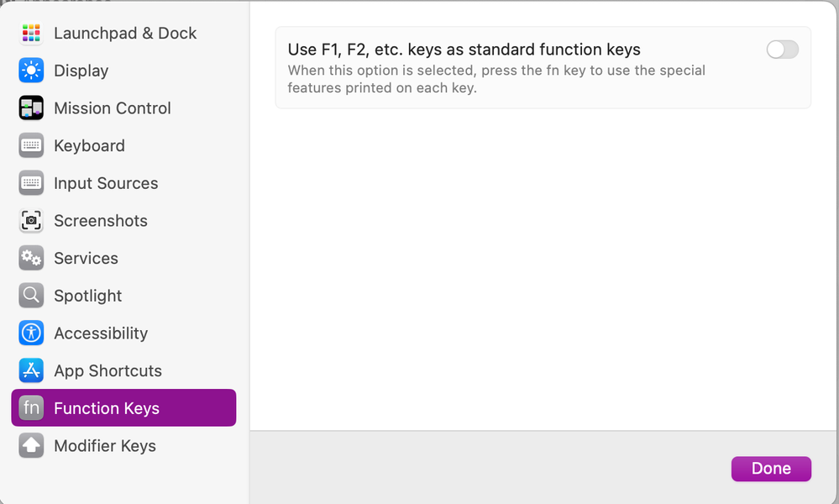Image resolution: width=839 pixels, height=504 pixels.
Task: Click the Display sun icon
Action: (x=31, y=71)
